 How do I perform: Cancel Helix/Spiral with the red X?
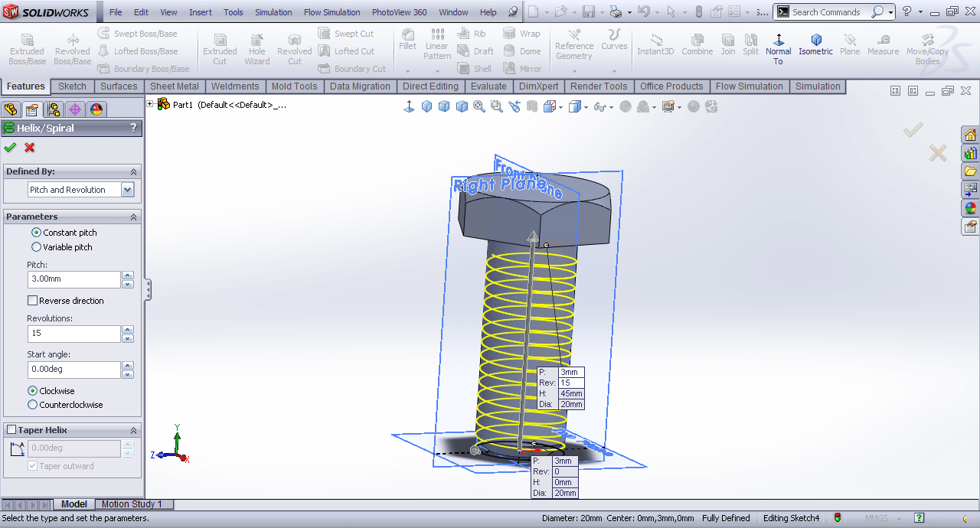[30, 148]
